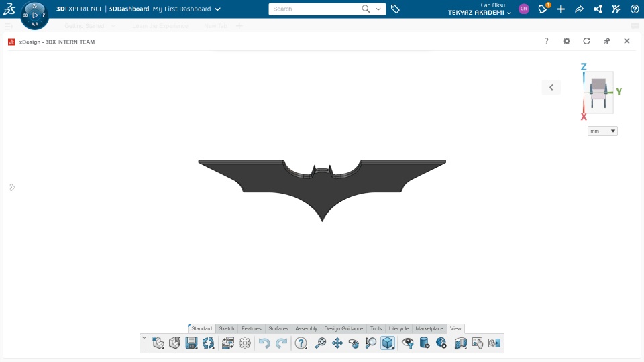Open the mm units dropdown
Image resolution: width=644 pixels, height=362 pixels.
602,131
